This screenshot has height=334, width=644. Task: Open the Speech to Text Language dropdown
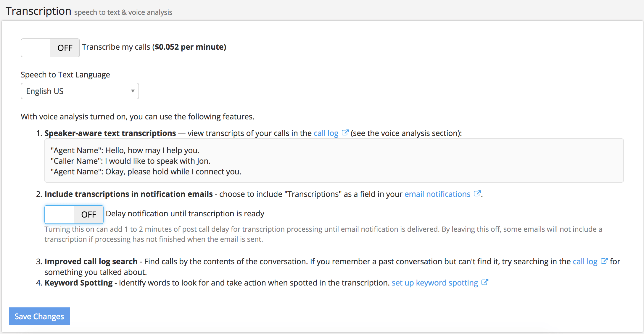pos(77,91)
